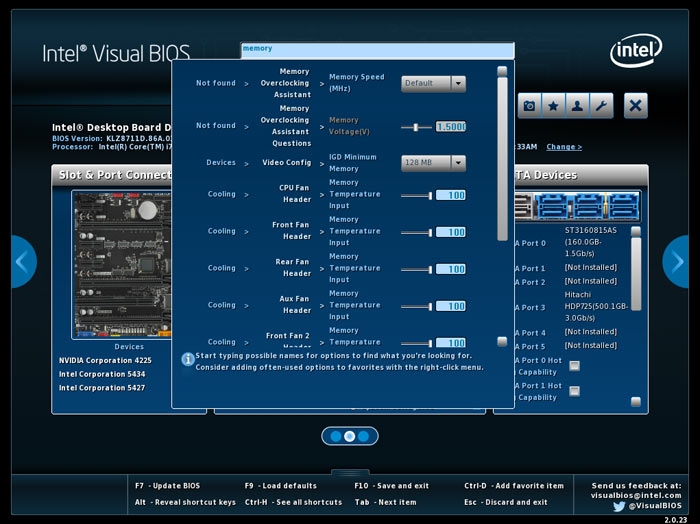Click Memory Overclocking Assistant Questions entry
Screen dimensions: 700x524
286,126
